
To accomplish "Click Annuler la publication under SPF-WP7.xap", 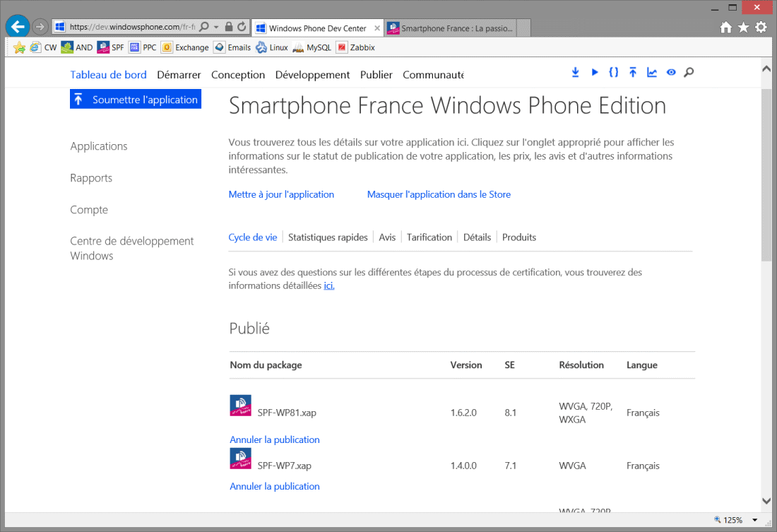I will pos(275,486).
